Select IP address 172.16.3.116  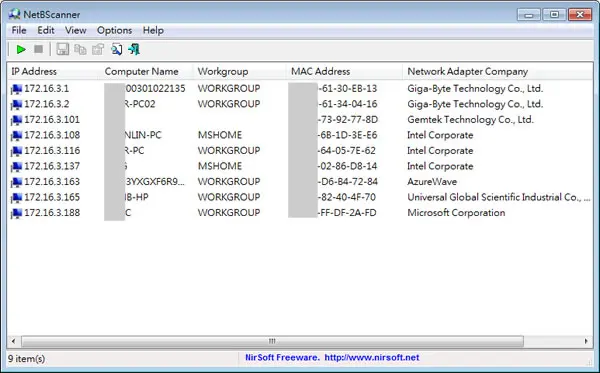pyautogui.click(x=52, y=150)
